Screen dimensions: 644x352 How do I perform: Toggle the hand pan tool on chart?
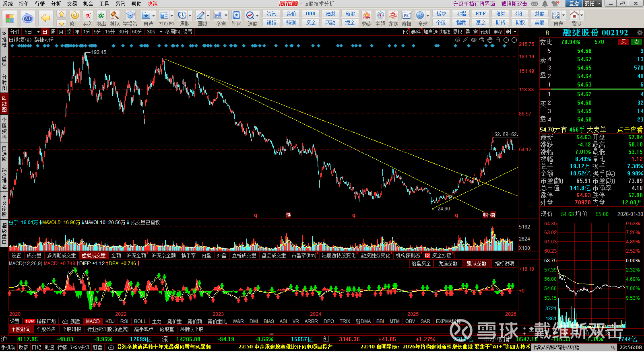pyautogui.click(x=490, y=40)
